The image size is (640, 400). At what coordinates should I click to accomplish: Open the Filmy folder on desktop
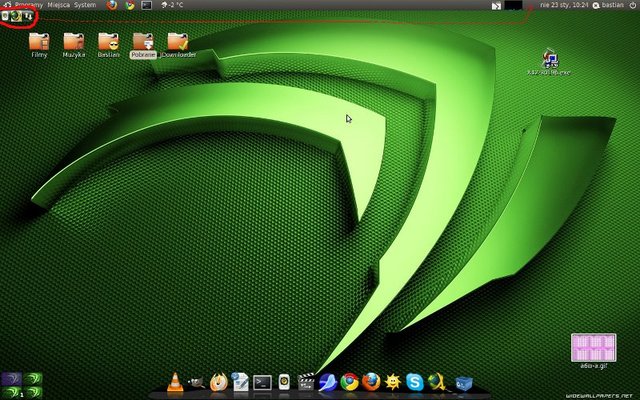[x=39, y=45]
